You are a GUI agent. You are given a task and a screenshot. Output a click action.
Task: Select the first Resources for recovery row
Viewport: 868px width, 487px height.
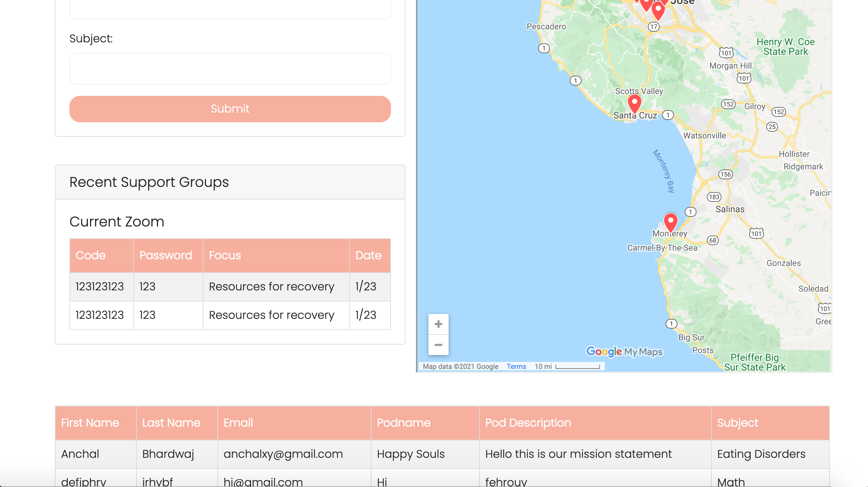(x=272, y=287)
